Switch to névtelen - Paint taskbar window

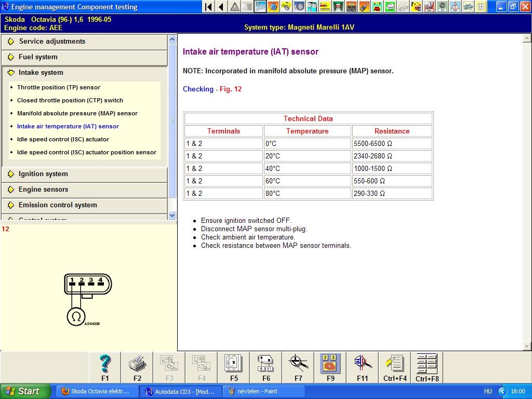263,391
